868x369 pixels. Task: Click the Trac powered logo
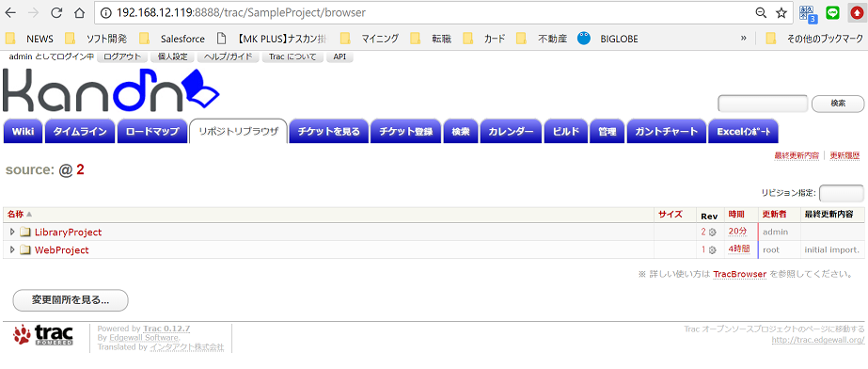click(44, 335)
